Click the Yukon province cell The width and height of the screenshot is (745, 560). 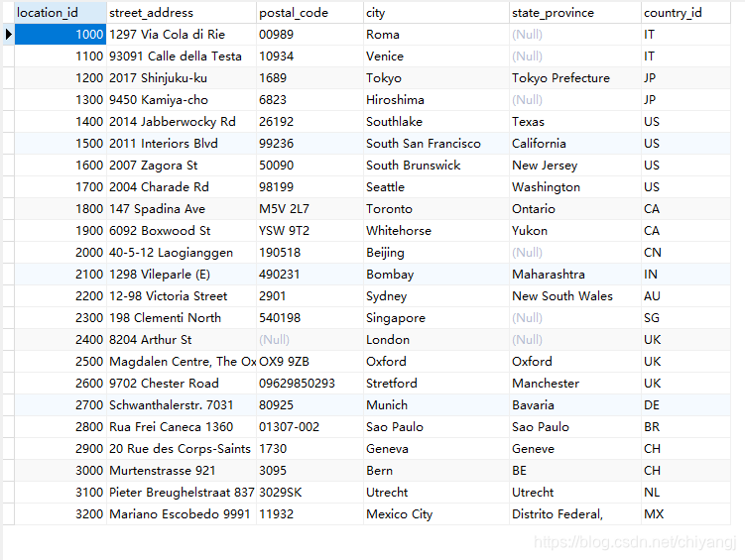pyautogui.click(x=575, y=231)
